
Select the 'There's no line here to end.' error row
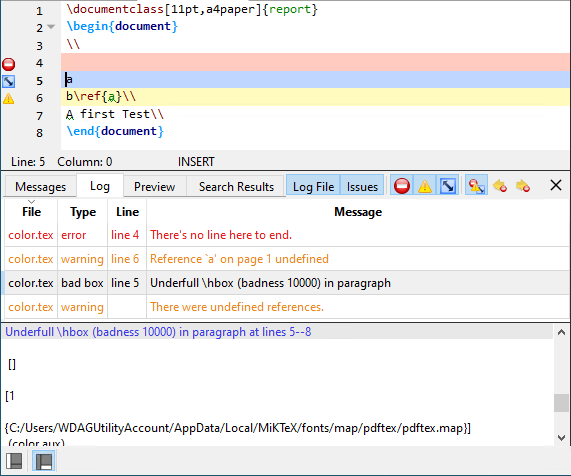287,235
